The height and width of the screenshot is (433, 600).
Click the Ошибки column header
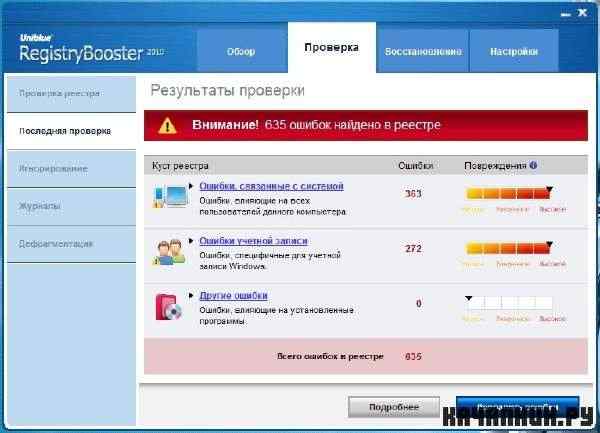tap(416, 166)
